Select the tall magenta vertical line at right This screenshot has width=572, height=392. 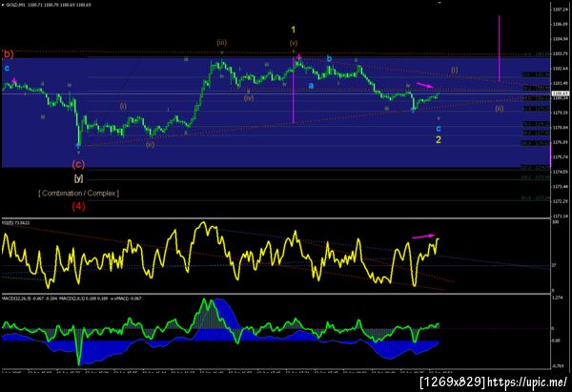point(499,49)
